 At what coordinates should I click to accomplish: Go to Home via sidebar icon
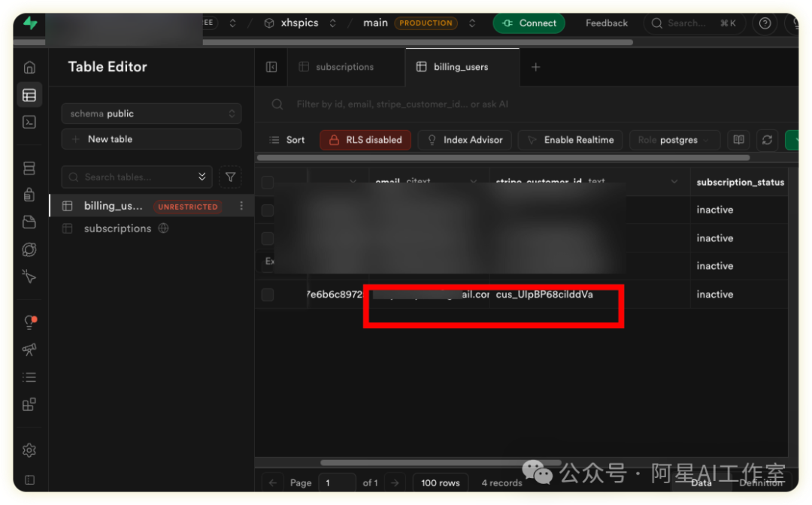coord(29,68)
